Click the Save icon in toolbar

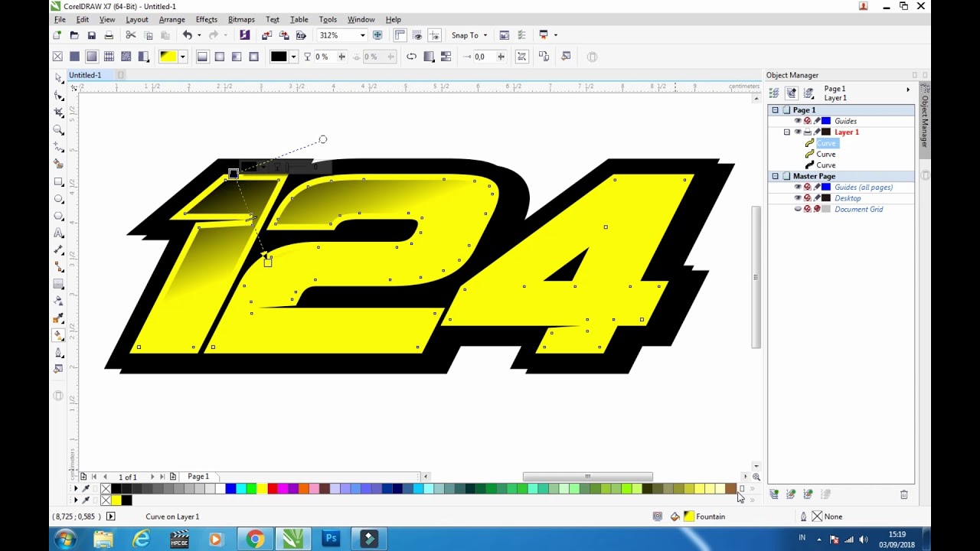(91, 35)
